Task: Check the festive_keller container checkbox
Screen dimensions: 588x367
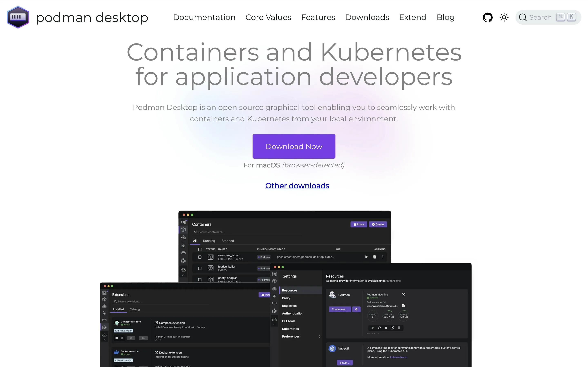Action: pos(200,268)
